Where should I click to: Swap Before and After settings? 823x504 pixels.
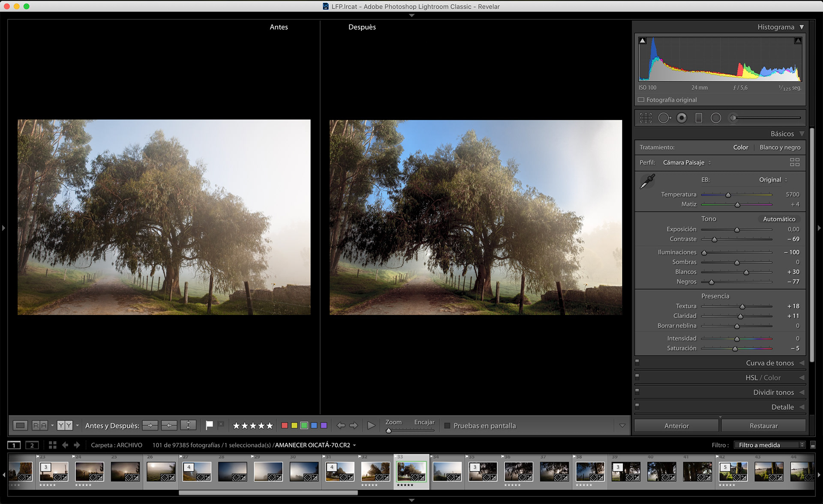pyautogui.click(x=188, y=426)
